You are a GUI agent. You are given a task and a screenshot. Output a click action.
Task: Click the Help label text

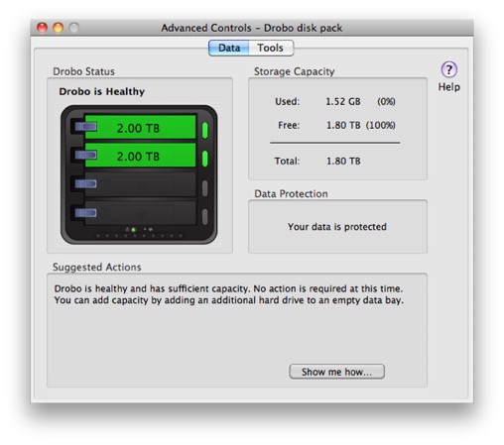tap(448, 87)
